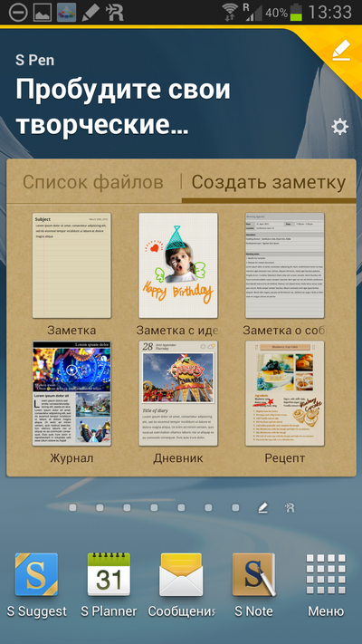Tap the pen page indicator icon
This screenshot has height=644, width=362.
[262, 508]
